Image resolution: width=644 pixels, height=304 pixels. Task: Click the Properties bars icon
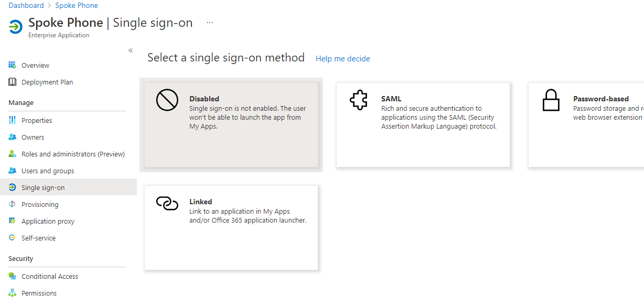pyautogui.click(x=12, y=120)
